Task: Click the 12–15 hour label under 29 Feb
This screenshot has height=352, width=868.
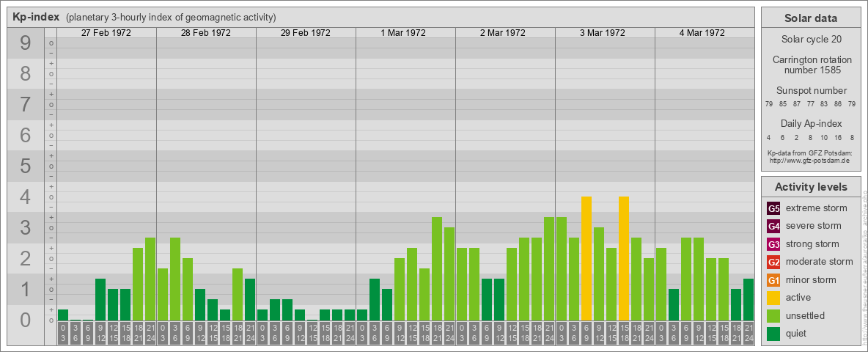Action: [x=312, y=334]
